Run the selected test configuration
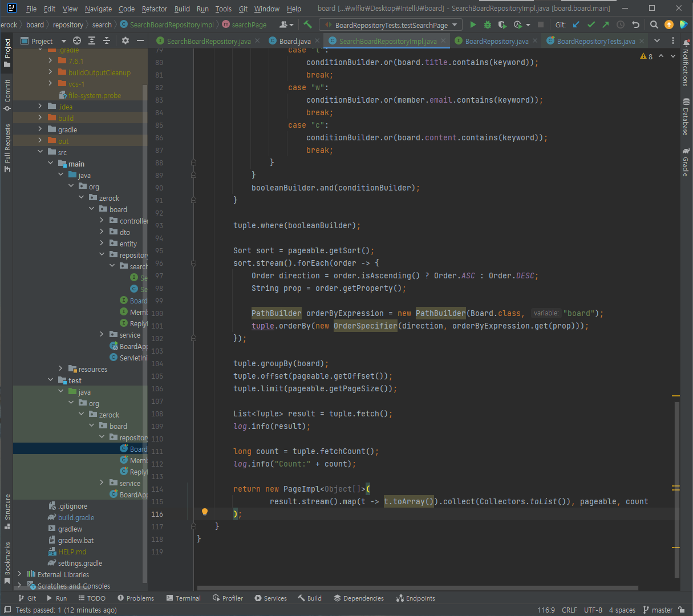The image size is (693, 616). coord(473,25)
